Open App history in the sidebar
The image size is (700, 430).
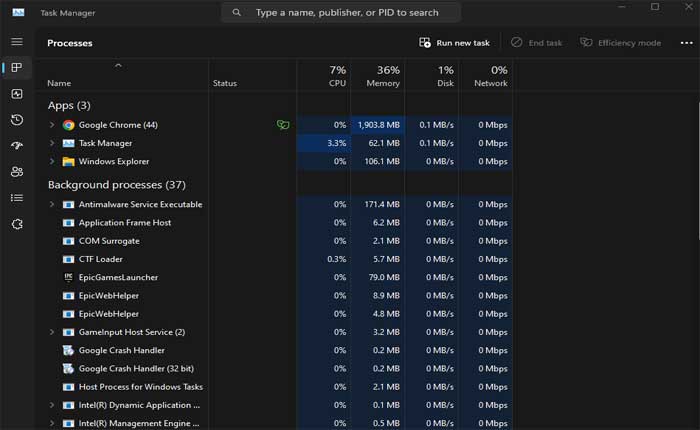click(16, 120)
